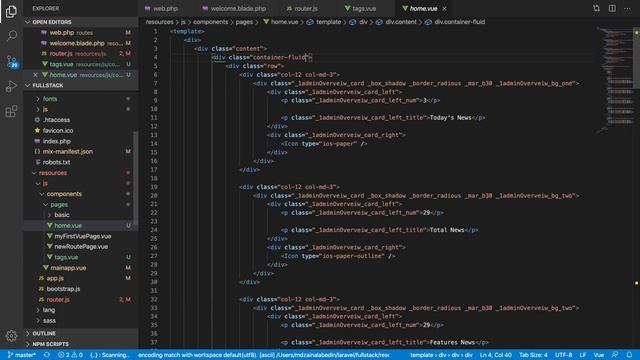Open the Manage gear icon
640x360 pixels.
pos(11,336)
